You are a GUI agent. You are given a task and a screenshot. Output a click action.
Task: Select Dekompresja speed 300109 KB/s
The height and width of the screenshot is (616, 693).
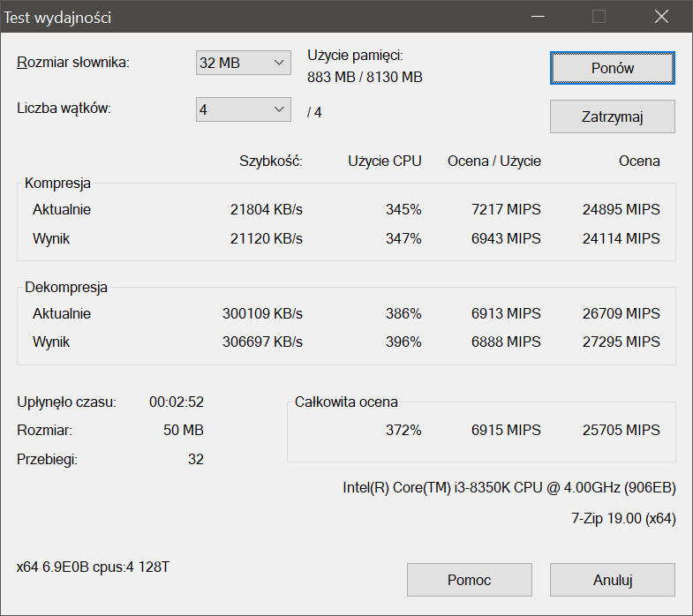262,314
